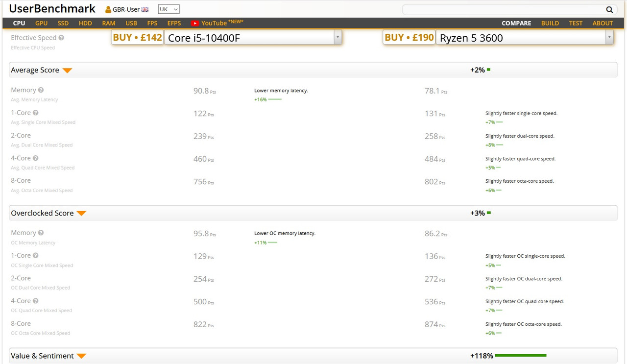The image size is (627, 364).
Task: Click the search magnifier icon
Action: (x=609, y=9)
